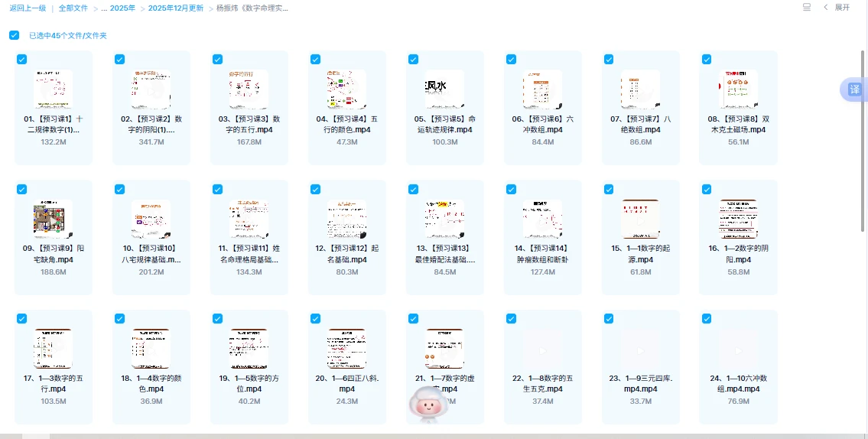
Task: Open thumbnail of 13 最佳婚配法基础 video
Action: (444, 219)
